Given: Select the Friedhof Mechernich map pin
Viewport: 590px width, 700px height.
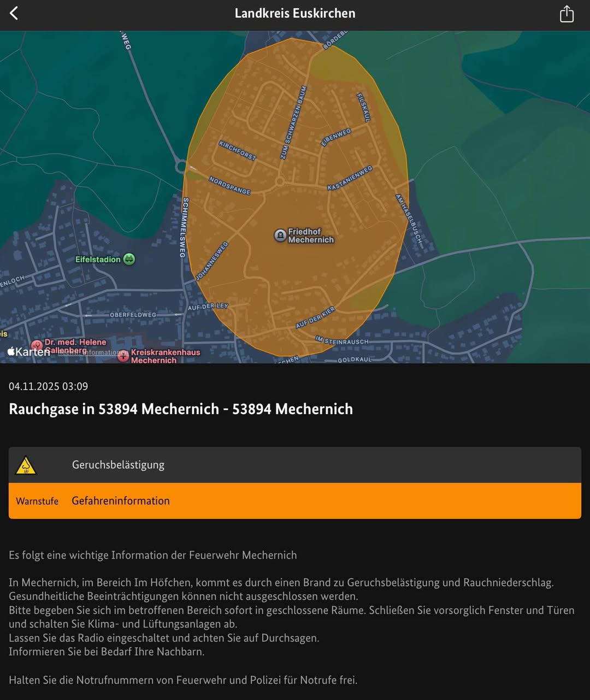Looking at the screenshot, I should (280, 236).
